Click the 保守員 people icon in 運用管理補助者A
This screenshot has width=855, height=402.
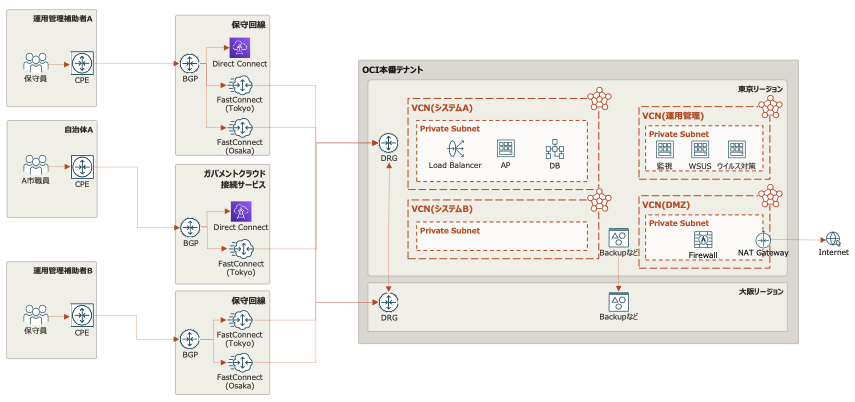36,63
